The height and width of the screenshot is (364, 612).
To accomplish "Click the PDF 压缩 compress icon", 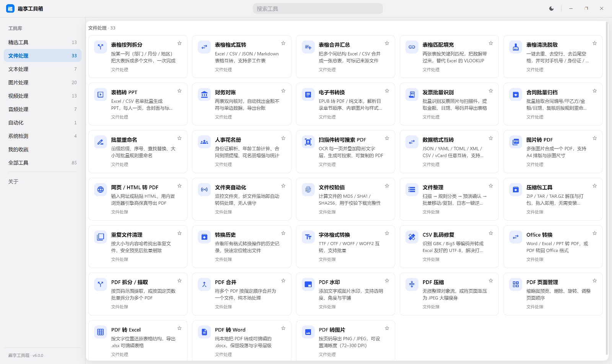I will tap(412, 284).
